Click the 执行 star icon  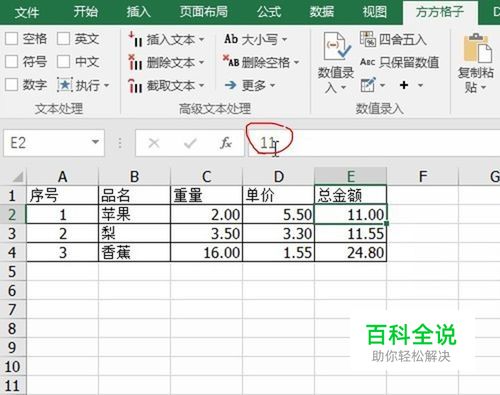pos(65,85)
